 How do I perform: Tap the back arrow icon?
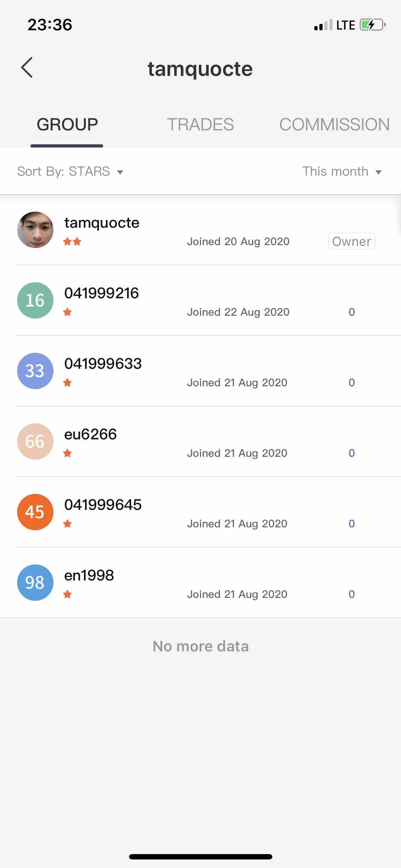click(27, 67)
